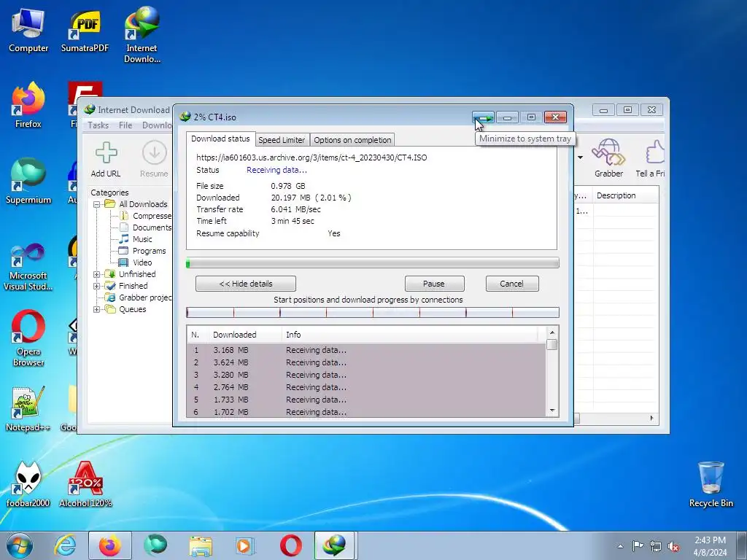747x560 pixels.
Task: Select the Documents category
Action: (145, 227)
